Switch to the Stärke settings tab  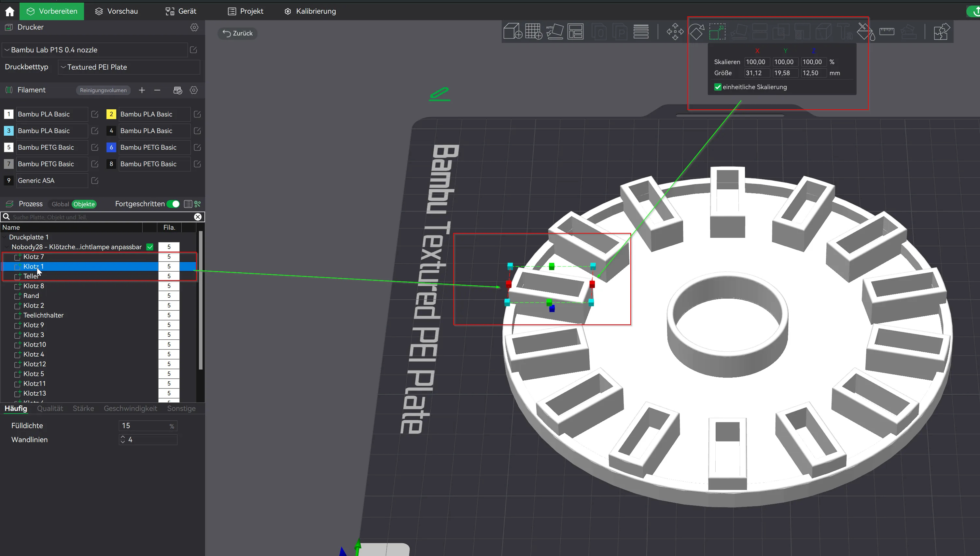(x=83, y=409)
